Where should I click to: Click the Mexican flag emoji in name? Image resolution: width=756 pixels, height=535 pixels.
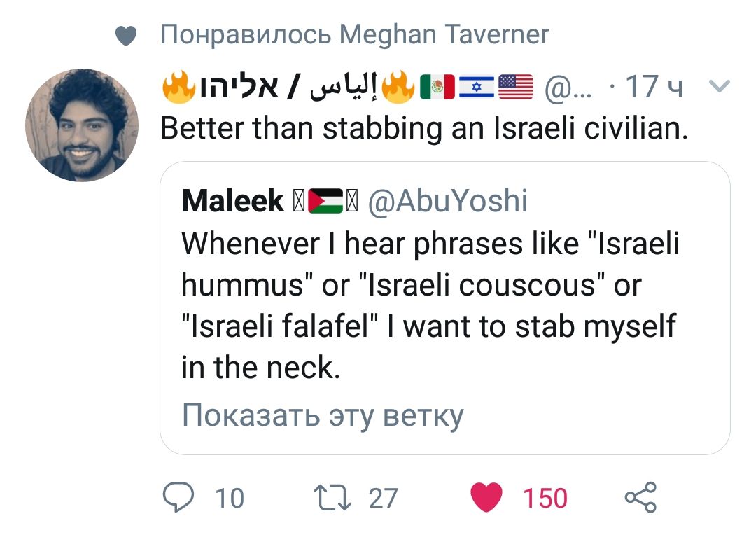[438, 88]
